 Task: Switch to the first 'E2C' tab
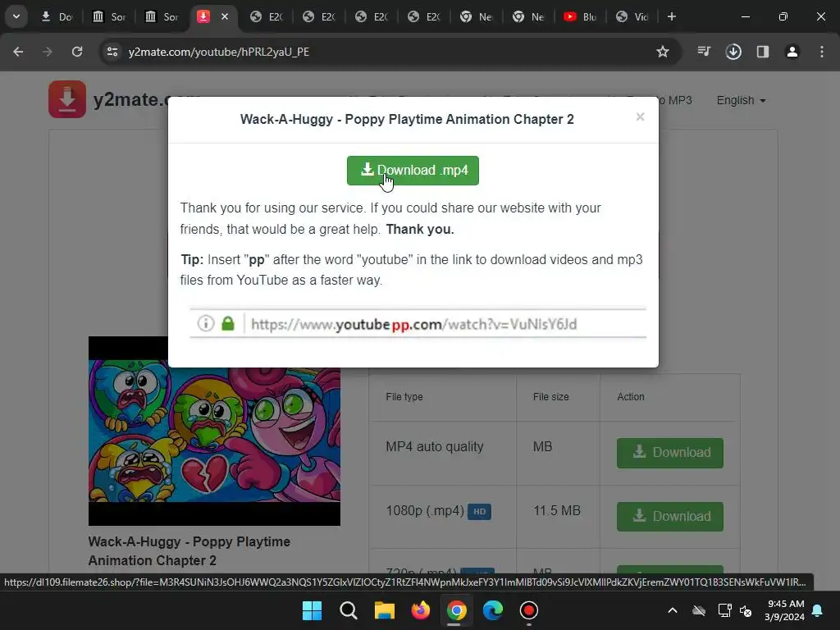tap(267, 16)
